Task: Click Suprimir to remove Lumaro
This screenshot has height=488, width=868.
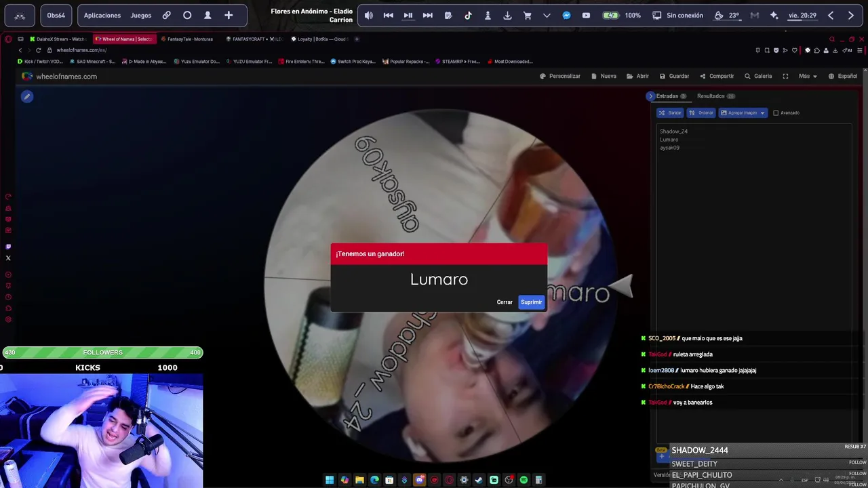Action: pyautogui.click(x=531, y=302)
